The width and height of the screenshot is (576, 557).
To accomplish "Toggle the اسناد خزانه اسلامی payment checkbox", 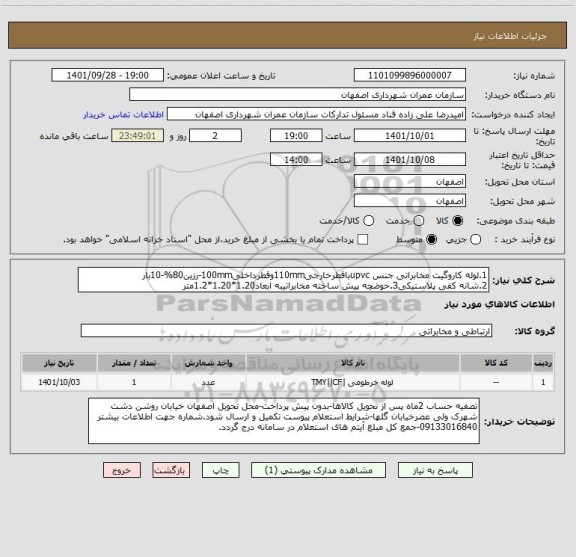I will click(363, 240).
